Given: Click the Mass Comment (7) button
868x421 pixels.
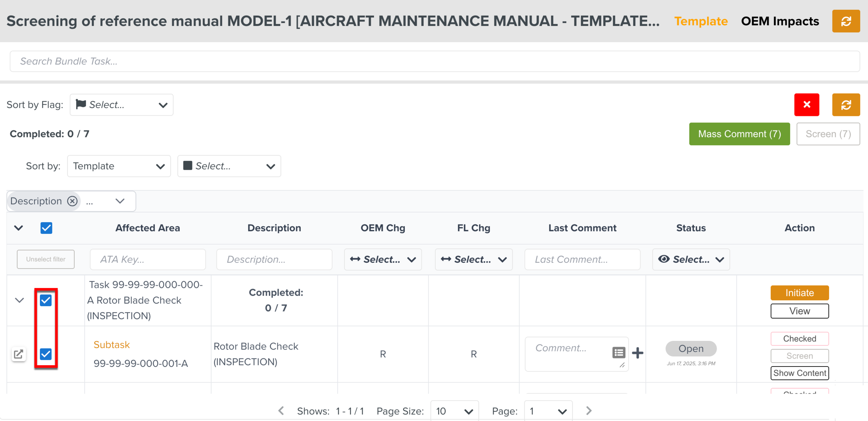Looking at the screenshot, I should tap(739, 134).
